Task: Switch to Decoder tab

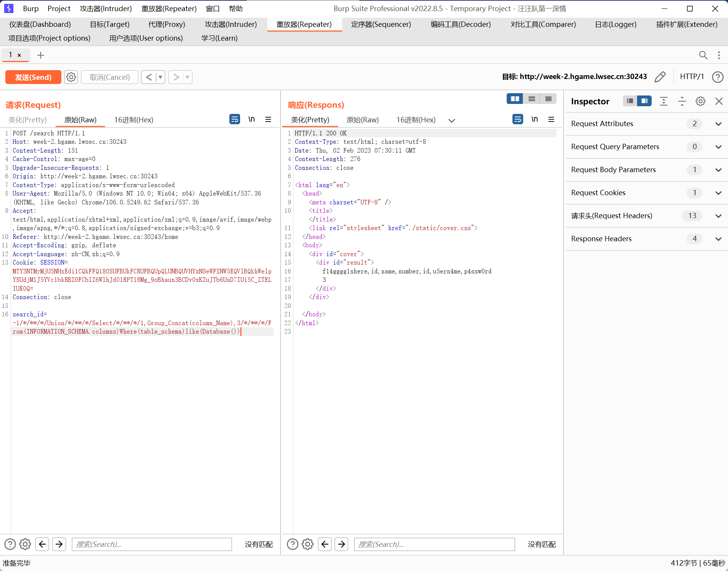Action: coord(461,24)
